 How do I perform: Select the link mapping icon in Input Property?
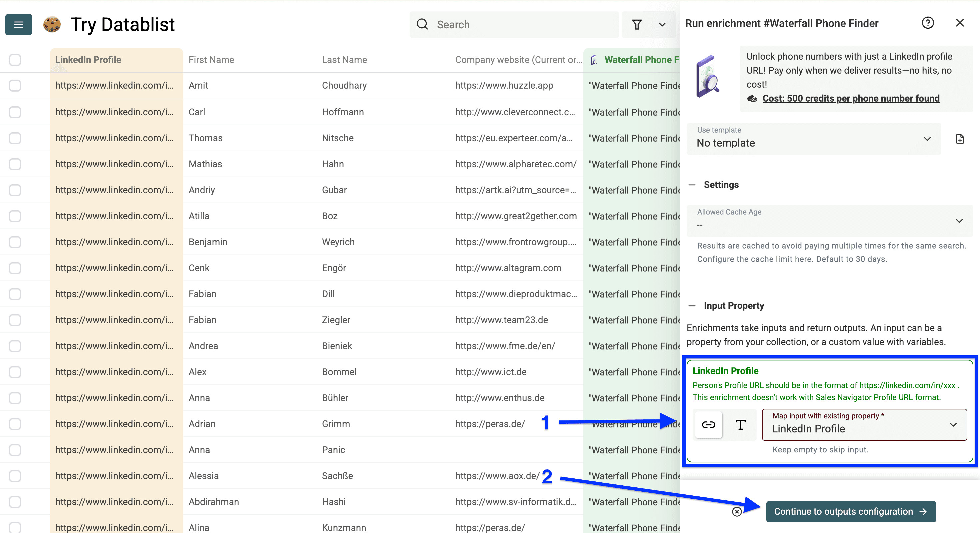[709, 425]
